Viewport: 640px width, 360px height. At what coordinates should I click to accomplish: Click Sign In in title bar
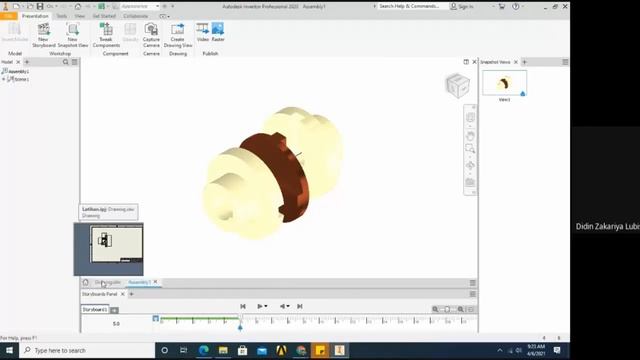[x=462, y=6]
